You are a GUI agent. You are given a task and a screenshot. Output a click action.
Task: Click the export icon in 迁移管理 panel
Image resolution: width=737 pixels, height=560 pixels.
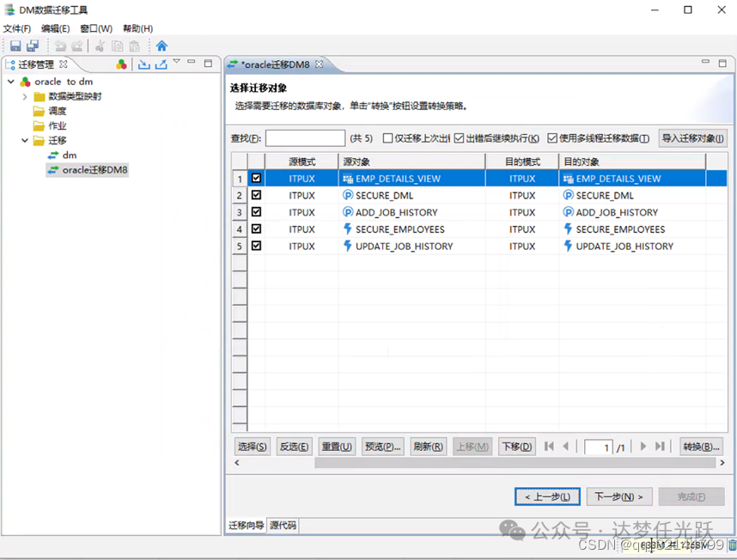pyautogui.click(x=161, y=64)
